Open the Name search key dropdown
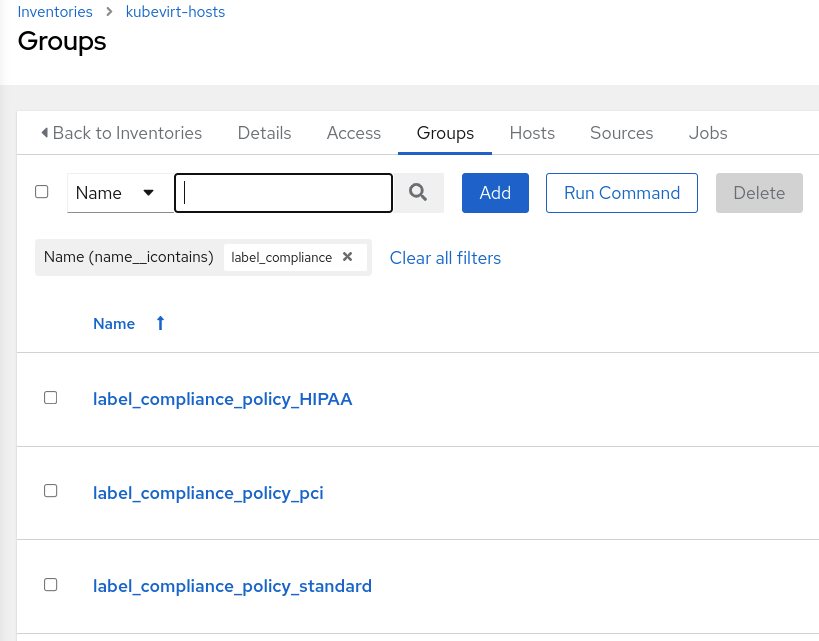Viewport: 819px width, 641px height. point(120,193)
